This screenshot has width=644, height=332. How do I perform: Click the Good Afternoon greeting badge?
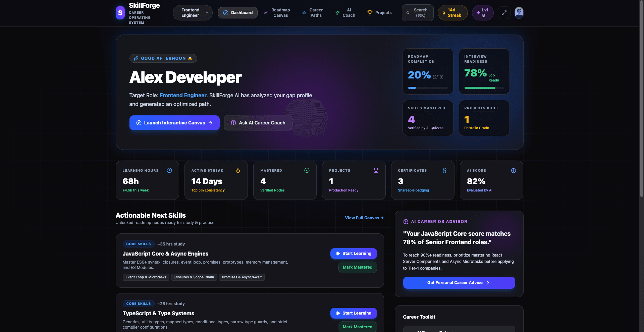click(163, 58)
